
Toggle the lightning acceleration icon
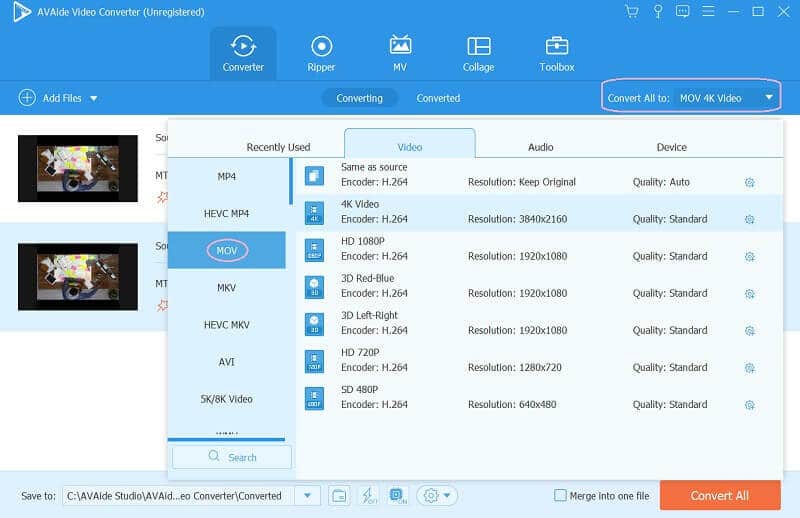click(368, 496)
